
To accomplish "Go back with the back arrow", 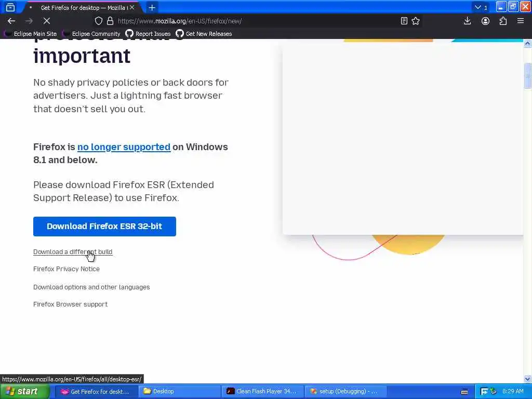I will pyautogui.click(x=11, y=21).
